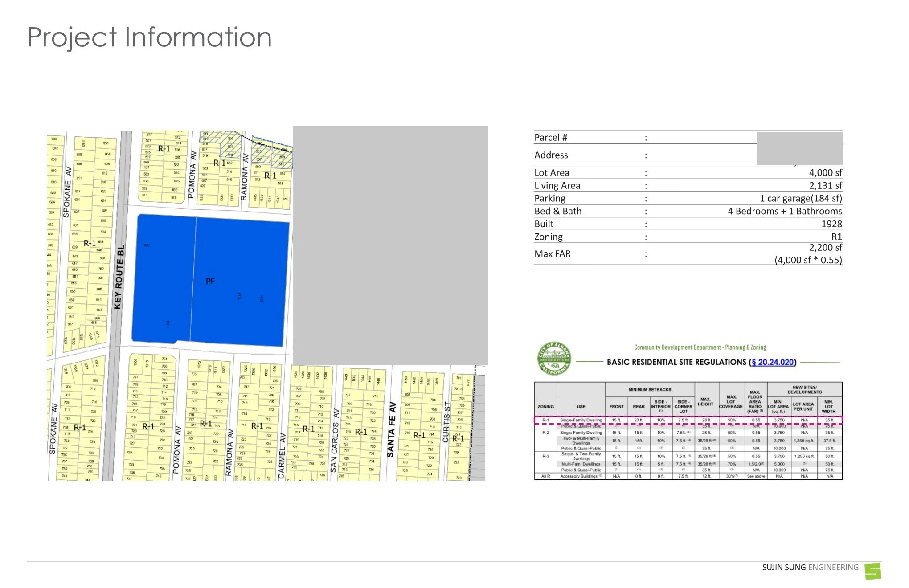This screenshot has width=909, height=588.
Task: Click the MAX. FLOOR AREA RATIO header
Action: pyautogui.click(x=755, y=402)
